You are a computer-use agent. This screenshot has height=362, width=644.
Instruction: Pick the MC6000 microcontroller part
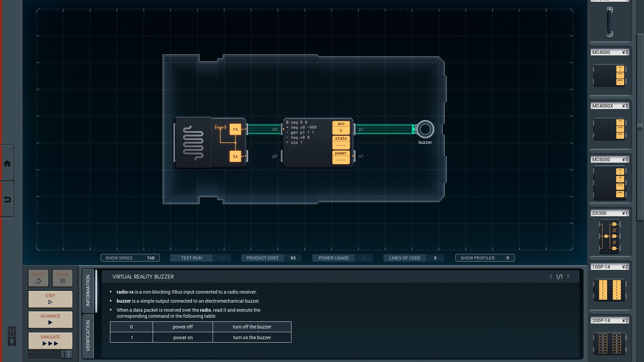click(x=609, y=183)
